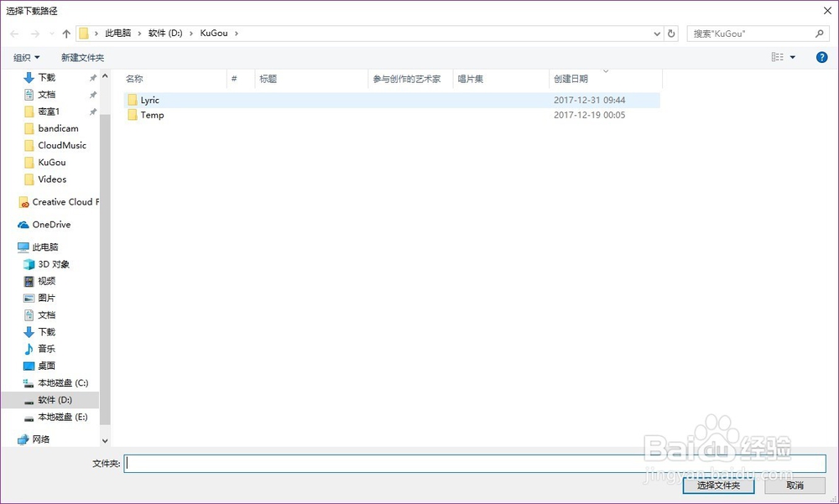Open the bandicam folder in sidebar
This screenshot has width=839, height=504.
coord(58,128)
